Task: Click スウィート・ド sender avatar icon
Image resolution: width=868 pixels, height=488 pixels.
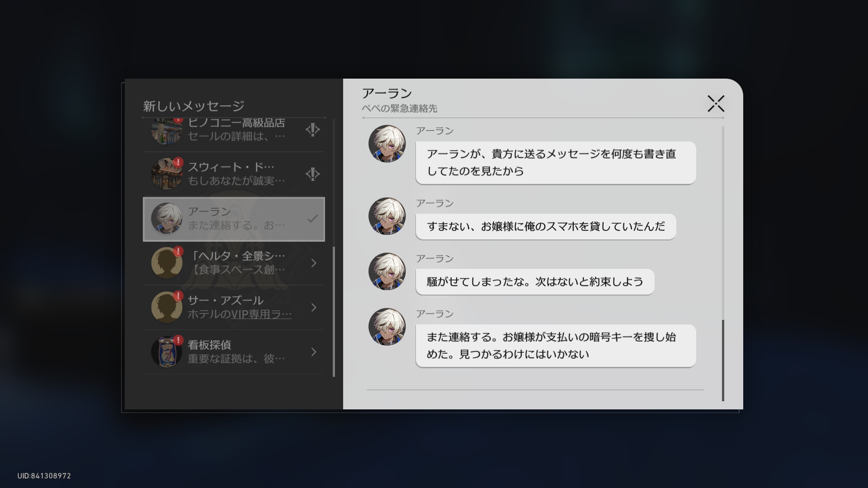Action: (166, 174)
